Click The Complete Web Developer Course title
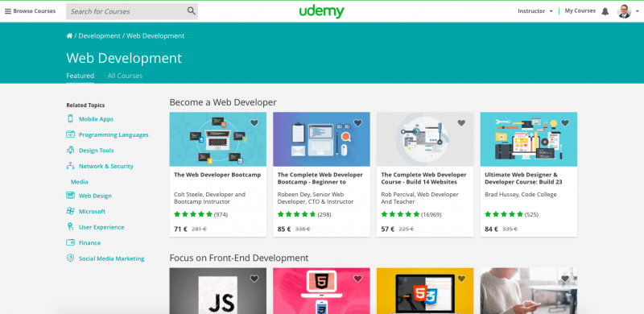The image size is (644, 314). 424,179
